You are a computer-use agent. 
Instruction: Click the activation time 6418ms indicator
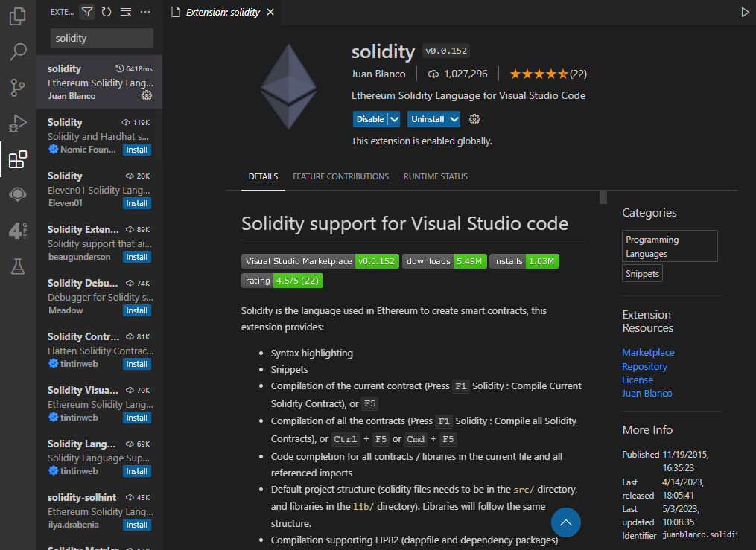(x=134, y=69)
